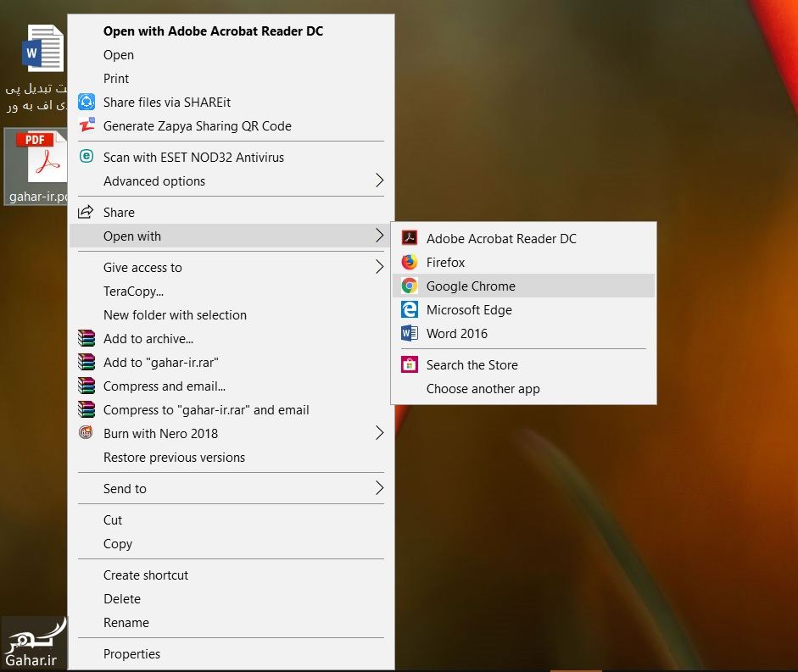Image resolution: width=798 pixels, height=672 pixels.
Task: Open file with Firefox
Action: (x=524, y=263)
